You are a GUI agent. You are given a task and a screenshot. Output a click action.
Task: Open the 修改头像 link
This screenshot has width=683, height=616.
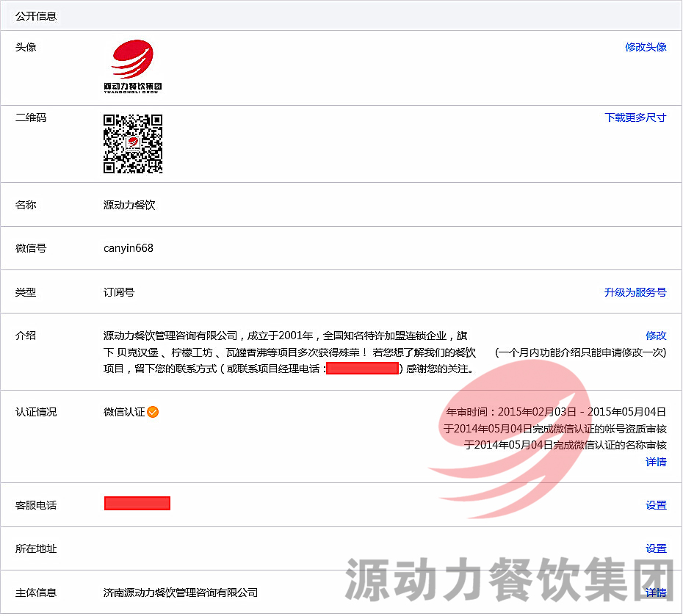click(646, 47)
